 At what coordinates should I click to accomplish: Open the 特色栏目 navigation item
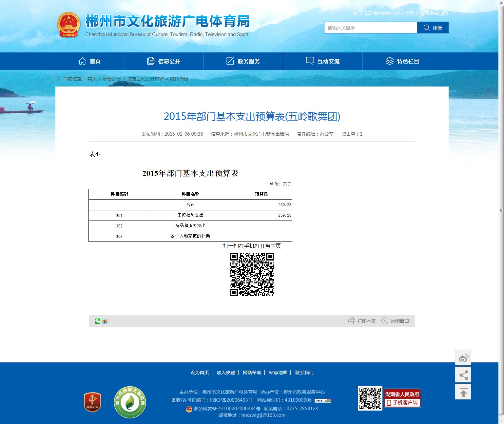click(x=402, y=61)
